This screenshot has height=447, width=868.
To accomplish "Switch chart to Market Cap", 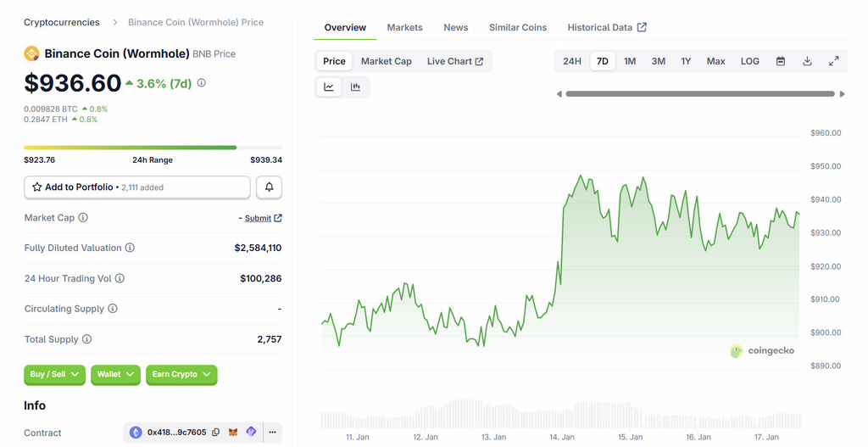I will click(386, 61).
